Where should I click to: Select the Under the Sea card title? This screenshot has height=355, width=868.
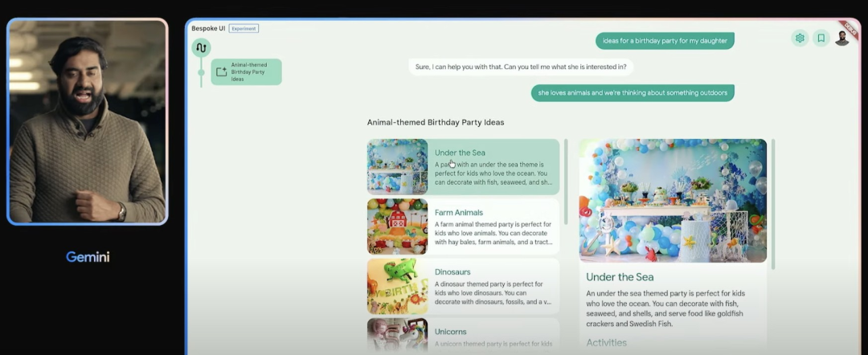[x=460, y=153]
